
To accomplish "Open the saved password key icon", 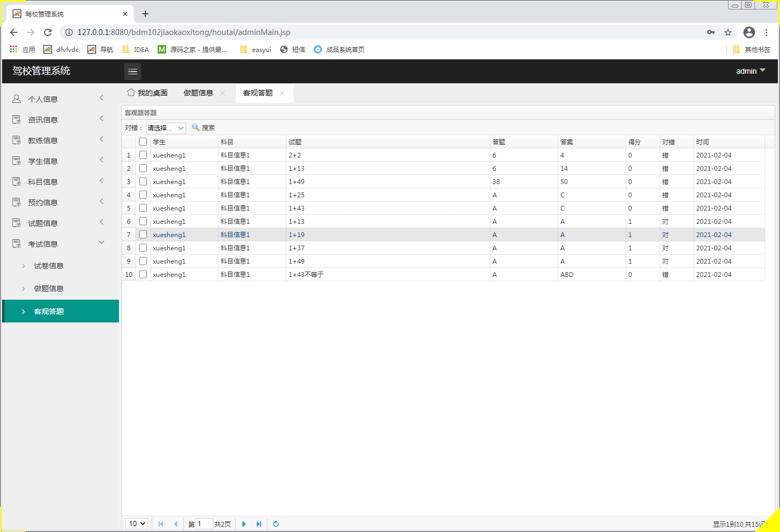I will 711,32.
